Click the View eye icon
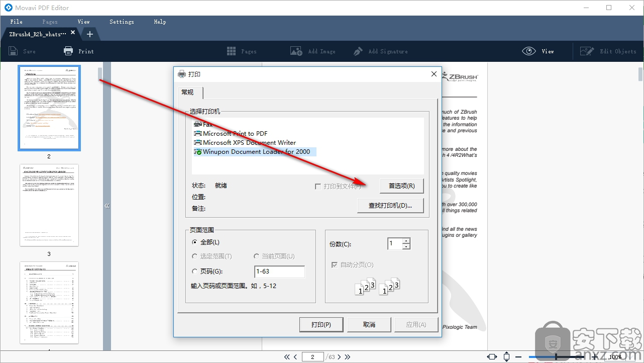This screenshot has width=644, height=363. 528,51
